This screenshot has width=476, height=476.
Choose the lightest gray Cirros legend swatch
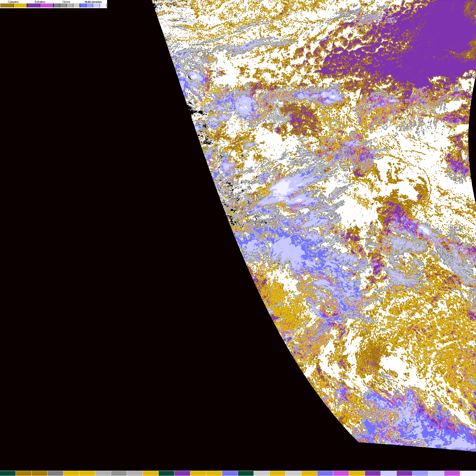point(76,5)
